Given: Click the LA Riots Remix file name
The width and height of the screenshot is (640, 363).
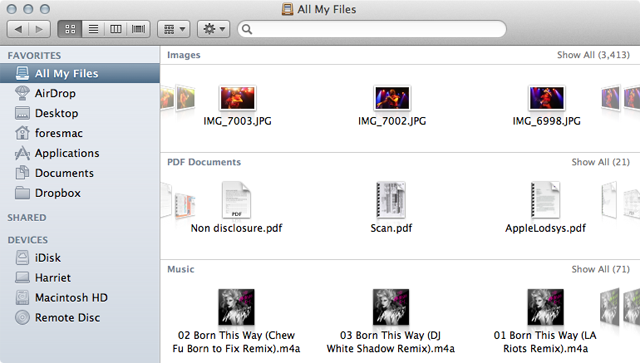Looking at the screenshot, I should pos(545,342).
